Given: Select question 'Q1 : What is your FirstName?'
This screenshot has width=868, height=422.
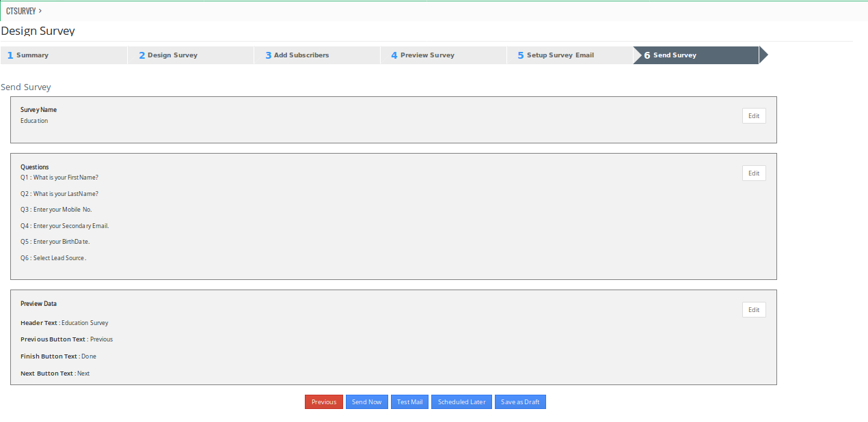Looking at the screenshot, I should click(59, 178).
